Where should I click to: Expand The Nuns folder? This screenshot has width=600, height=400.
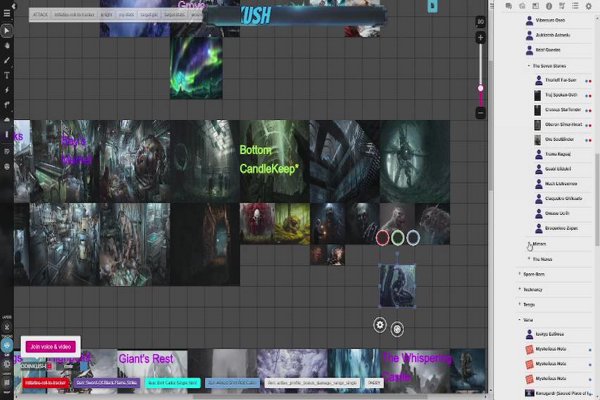point(529,259)
